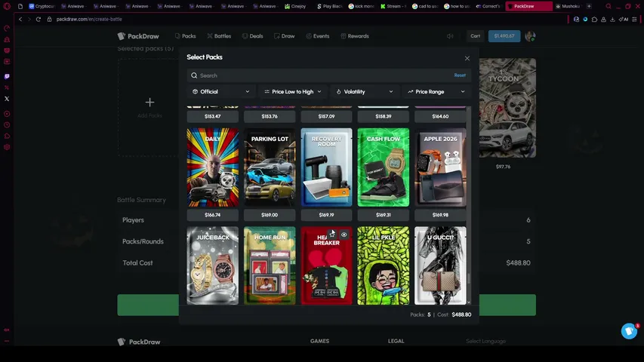The image size is (644, 362).
Task: Reload the current page
Action: [39, 20]
